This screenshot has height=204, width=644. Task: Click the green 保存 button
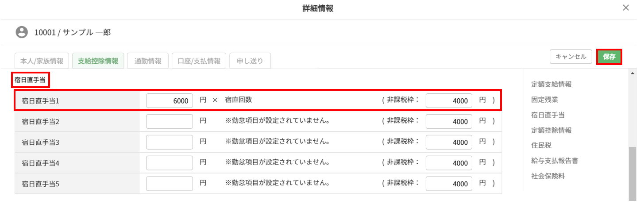click(609, 57)
